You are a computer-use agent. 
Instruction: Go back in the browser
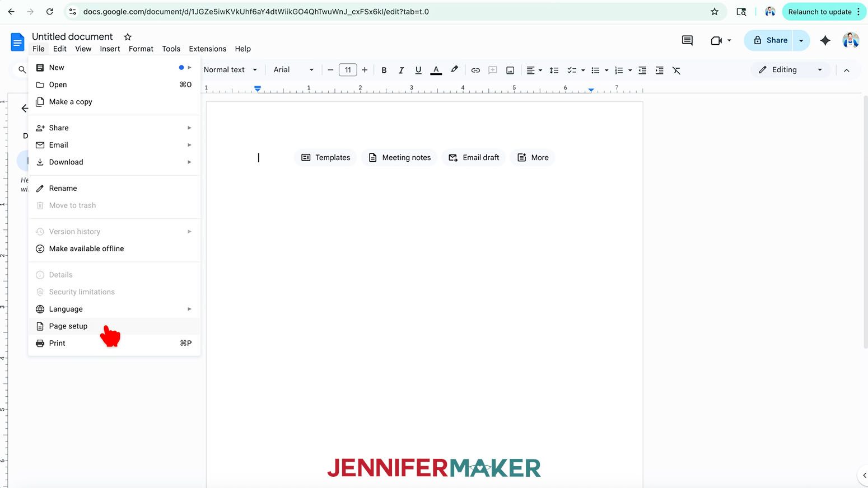[11, 11]
